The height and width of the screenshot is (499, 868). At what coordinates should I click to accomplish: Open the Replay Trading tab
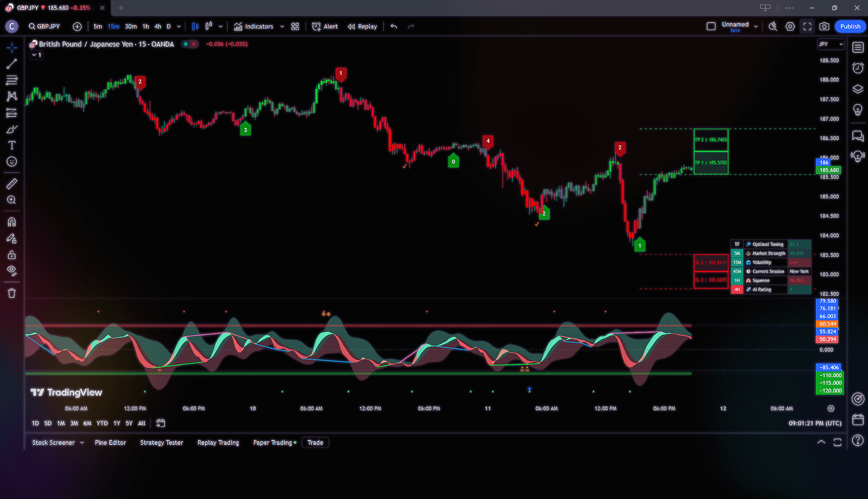coord(218,443)
